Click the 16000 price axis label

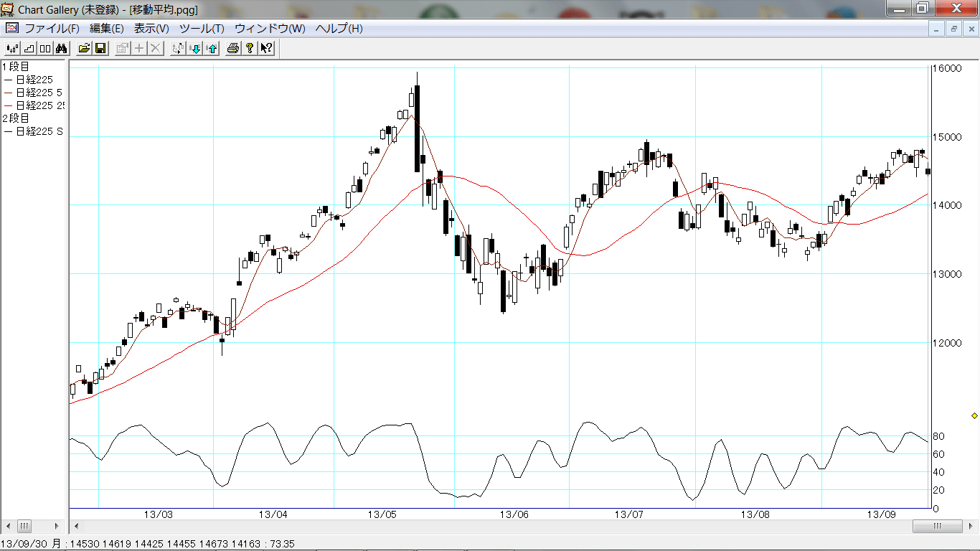pos(947,68)
